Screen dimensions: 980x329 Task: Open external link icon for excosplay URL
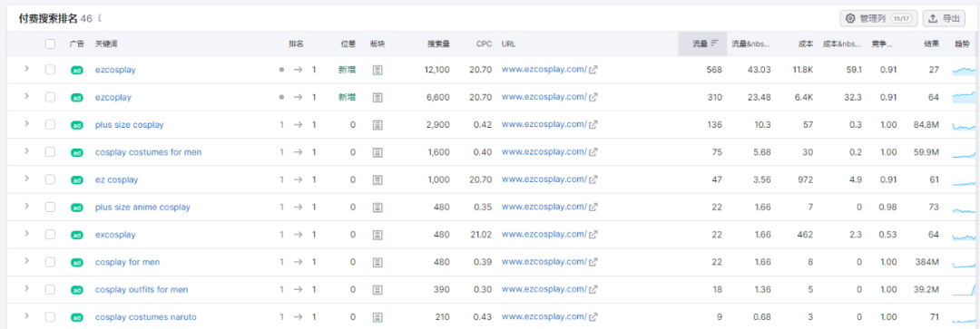593,235
